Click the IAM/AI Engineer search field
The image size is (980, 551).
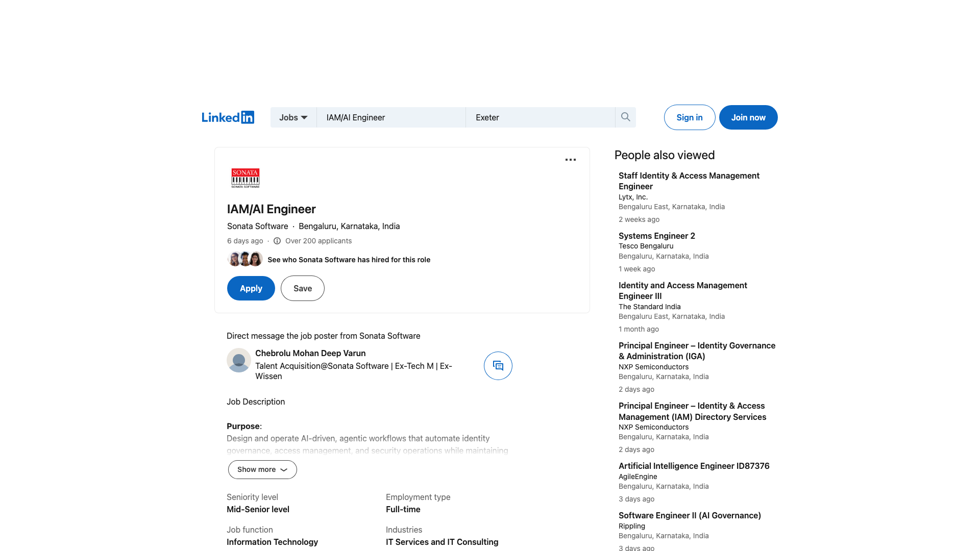[x=391, y=117]
